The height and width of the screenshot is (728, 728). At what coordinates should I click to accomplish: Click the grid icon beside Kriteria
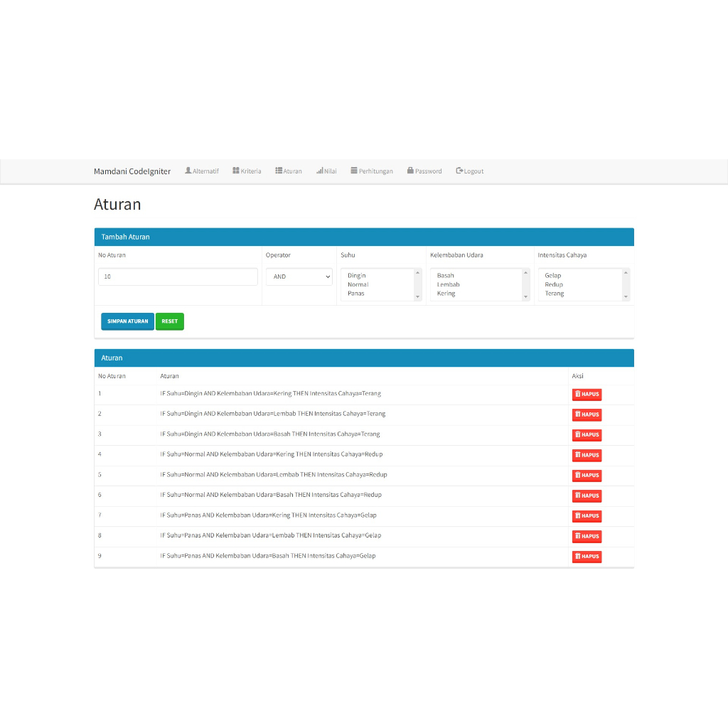[x=236, y=171]
